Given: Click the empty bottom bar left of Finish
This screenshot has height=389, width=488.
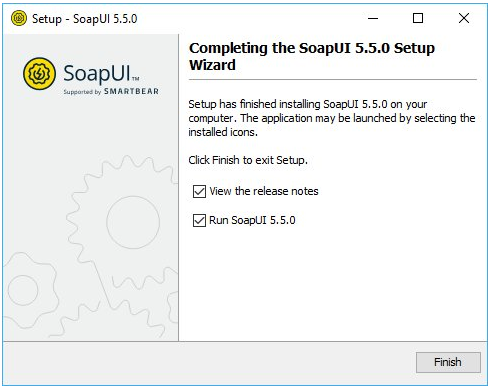Looking at the screenshot, I should click(209, 363).
